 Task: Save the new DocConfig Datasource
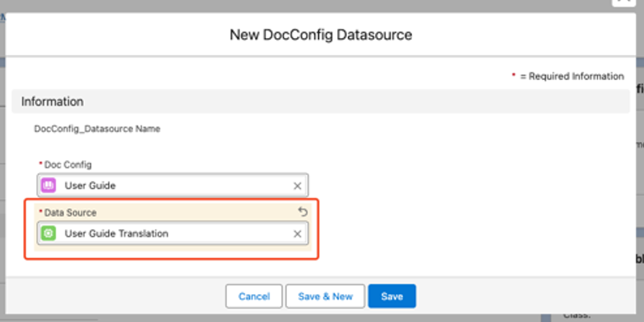(x=392, y=296)
